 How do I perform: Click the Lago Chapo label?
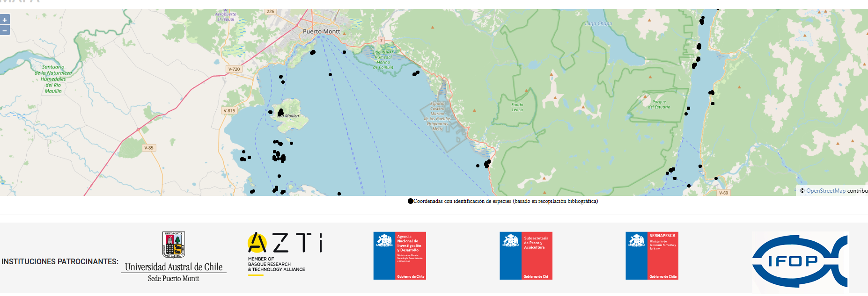pos(598,23)
